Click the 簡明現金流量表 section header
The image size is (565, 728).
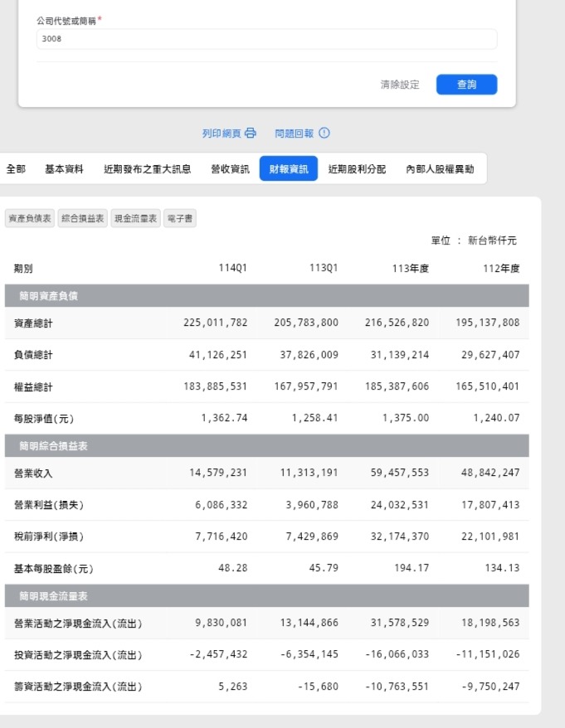53,596
